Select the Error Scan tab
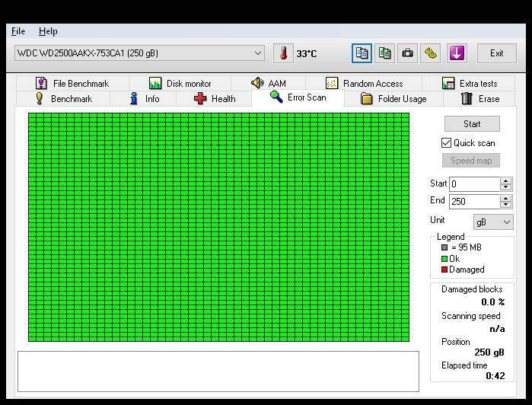The width and height of the screenshot is (532, 405). (x=298, y=97)
